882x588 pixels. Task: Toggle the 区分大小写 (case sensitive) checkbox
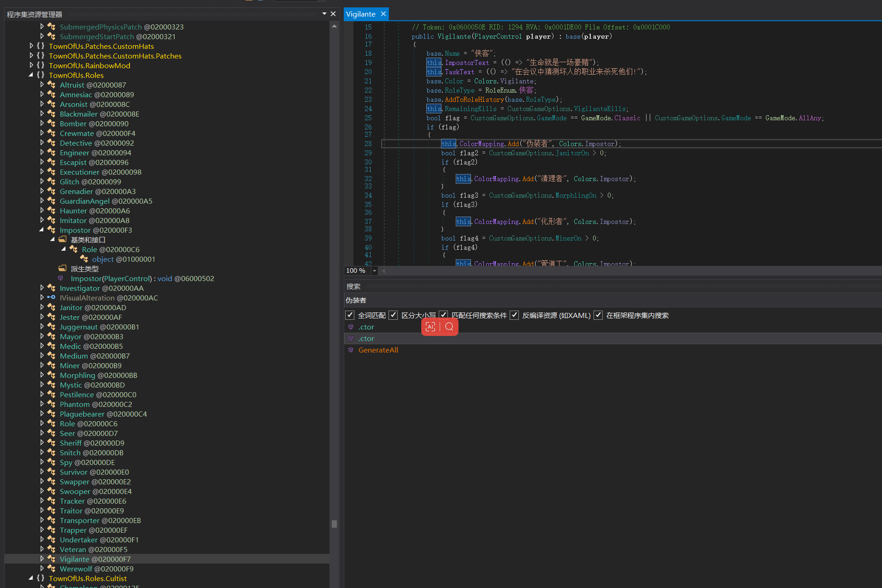pos(393,315)
